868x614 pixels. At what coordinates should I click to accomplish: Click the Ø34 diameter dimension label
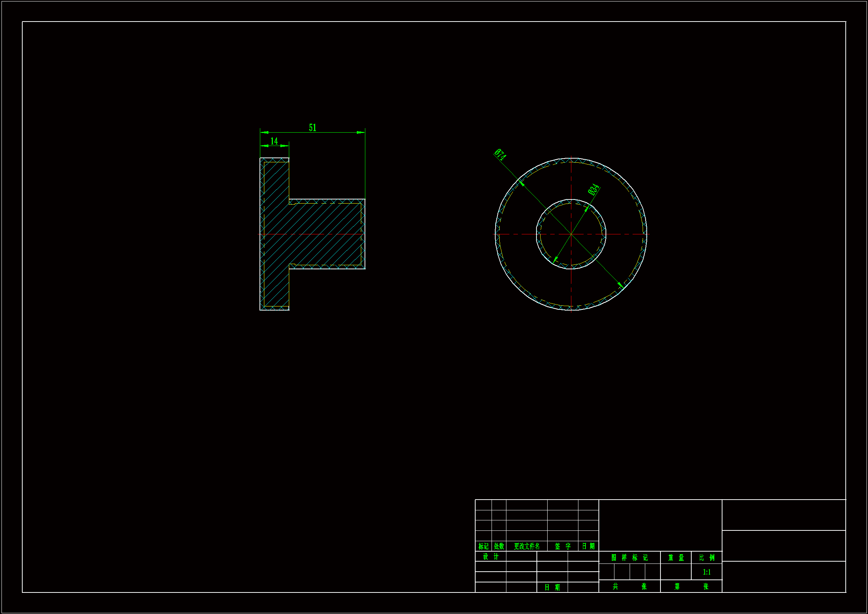point(594,189)
